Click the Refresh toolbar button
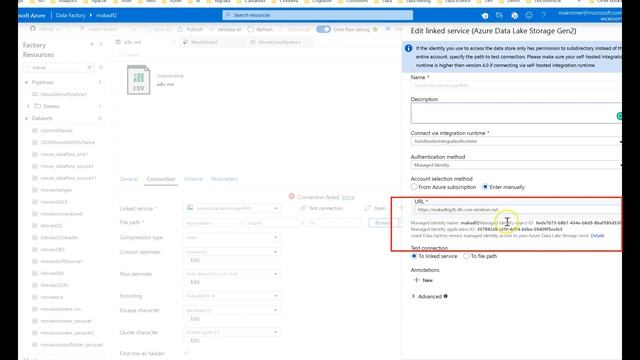The image size is (640, 360). pos(260,29)
